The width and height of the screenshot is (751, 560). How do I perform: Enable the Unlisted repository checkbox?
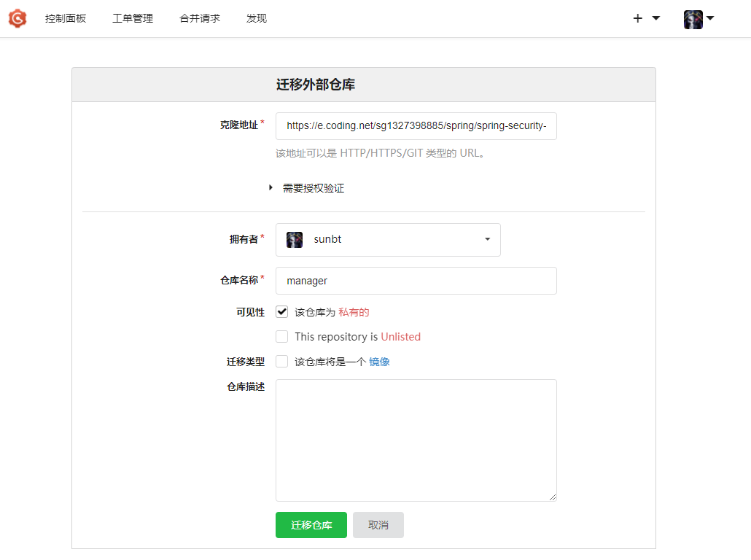coord(281,336)
